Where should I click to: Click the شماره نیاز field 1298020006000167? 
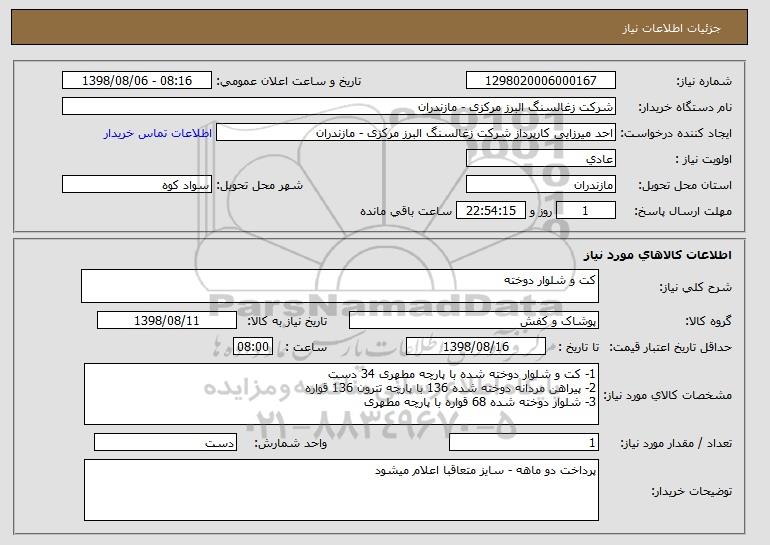click(541, 81)
